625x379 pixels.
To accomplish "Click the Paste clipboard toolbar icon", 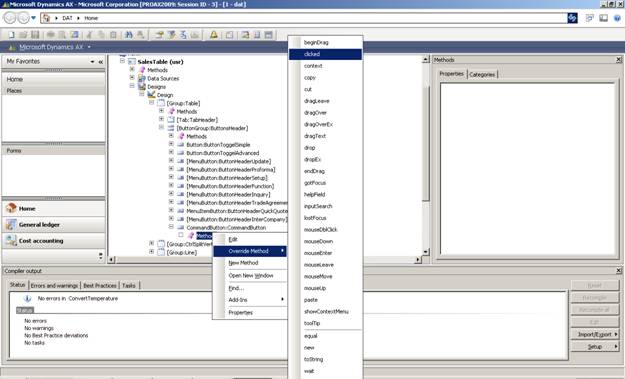I will click(x=113, y=35).
